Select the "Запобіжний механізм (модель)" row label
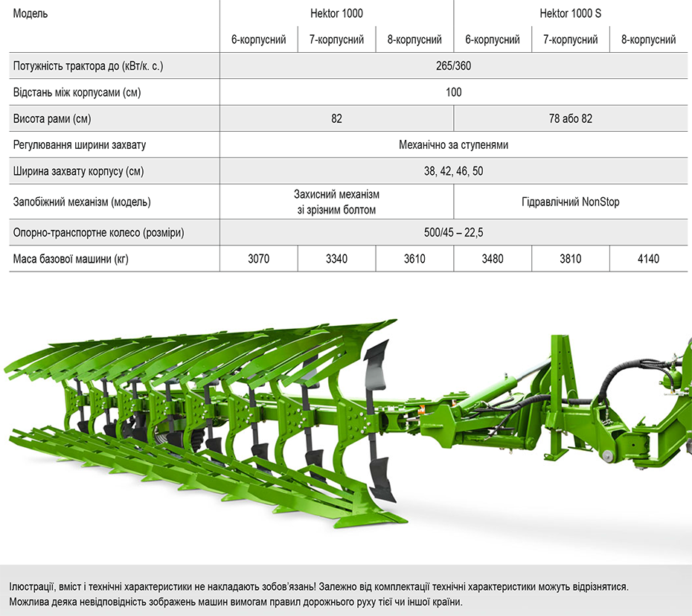This screenshot has height=616, width=692. [x=82, y=202]
